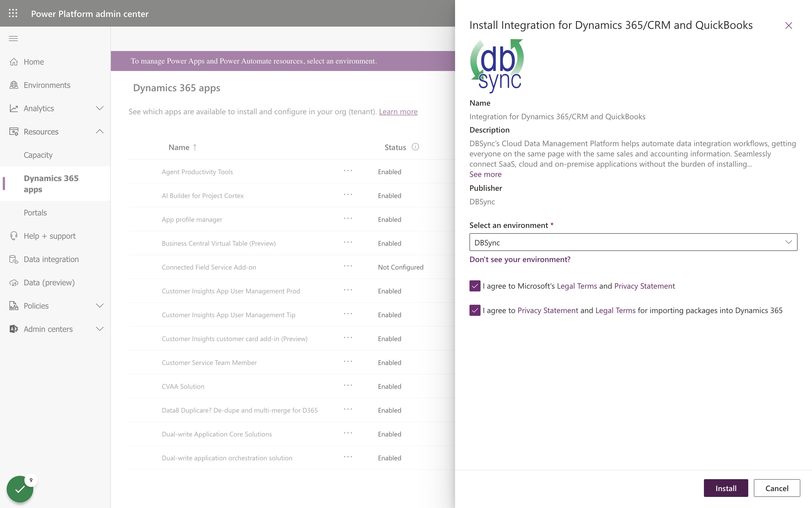Click the Environments globe icon

click(x=14, y=85)
